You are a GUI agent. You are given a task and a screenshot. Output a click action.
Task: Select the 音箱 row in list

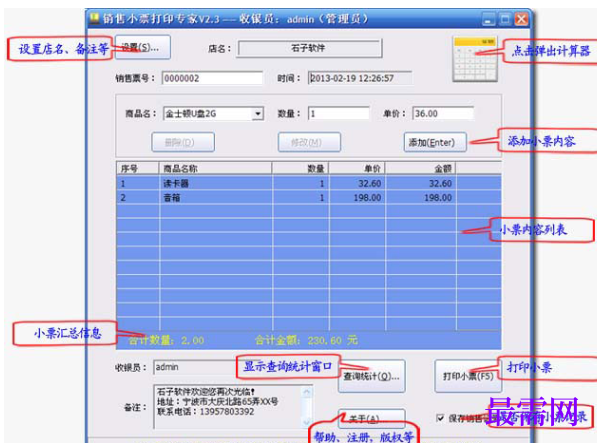(308, 198)
